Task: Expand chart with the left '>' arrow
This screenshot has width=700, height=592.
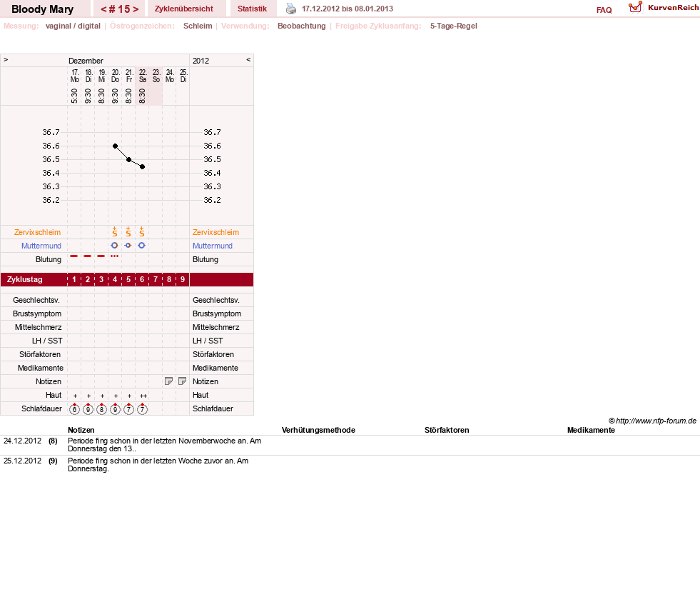Action: coord(6,59)
